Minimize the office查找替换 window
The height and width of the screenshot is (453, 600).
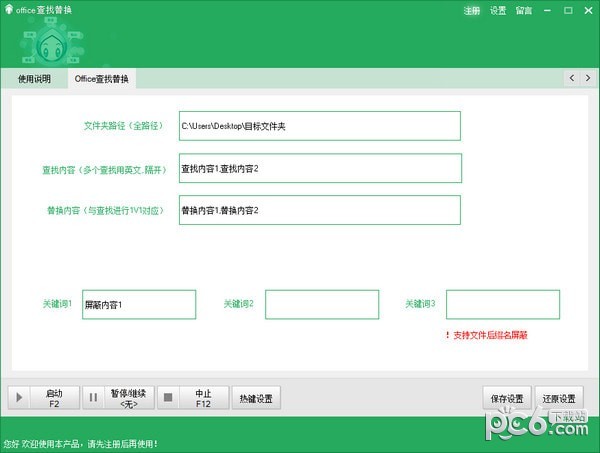(x=548, y=10)
